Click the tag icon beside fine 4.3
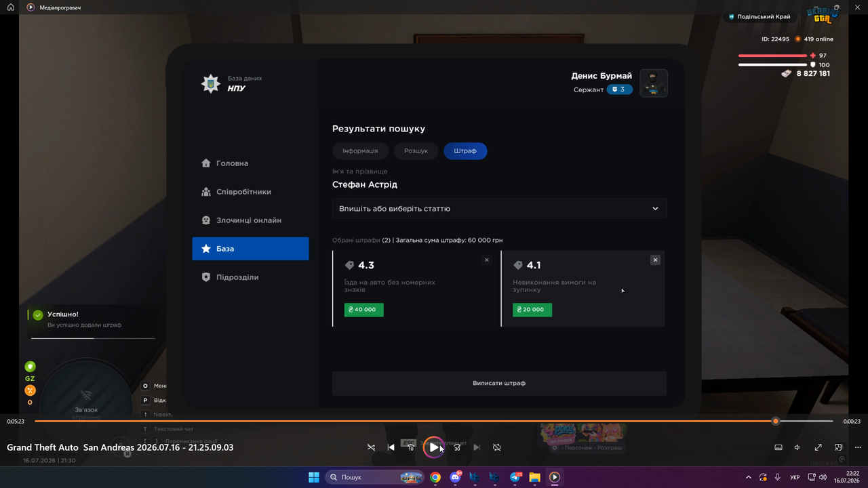The image size is (868, 488). click(x=349, y=265)
